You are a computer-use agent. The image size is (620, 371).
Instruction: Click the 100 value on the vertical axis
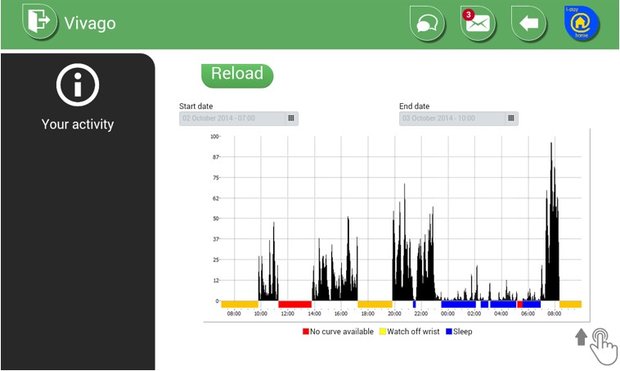click(x=214, y=136)
